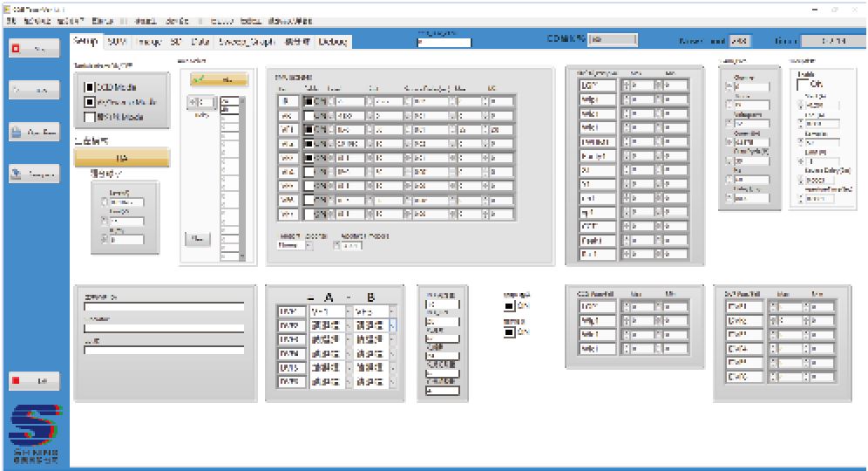Open the Image tab
This screenshot has height=471, width=868.
coord(148,42)
